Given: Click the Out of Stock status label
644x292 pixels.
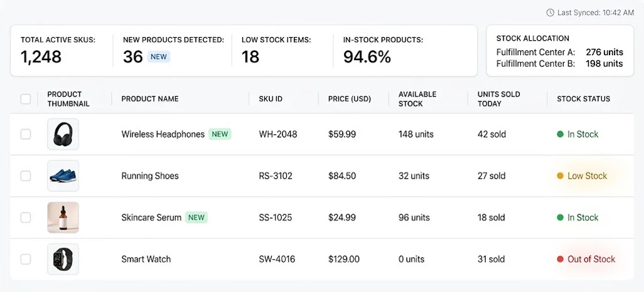Looking at the screenshot, I should pyautogui.click(x=591, y=259).
